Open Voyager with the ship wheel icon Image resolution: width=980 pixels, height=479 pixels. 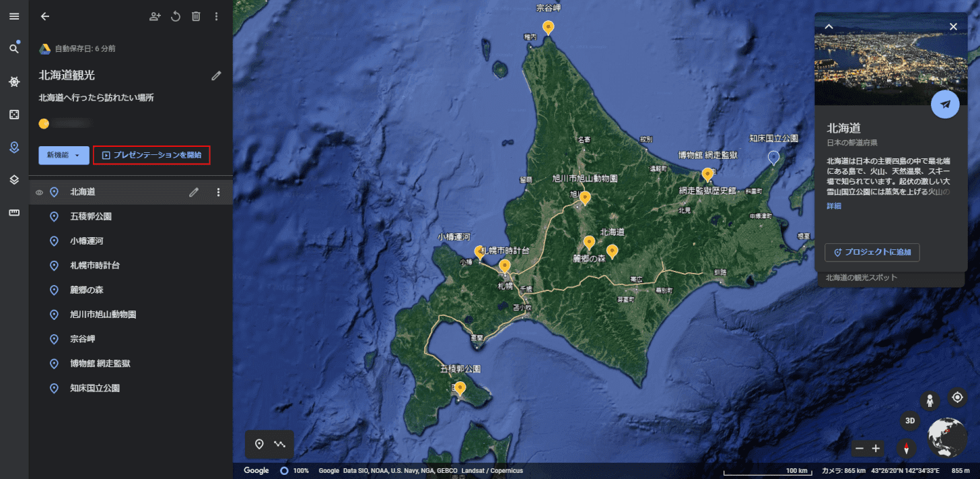coord(14,82)
